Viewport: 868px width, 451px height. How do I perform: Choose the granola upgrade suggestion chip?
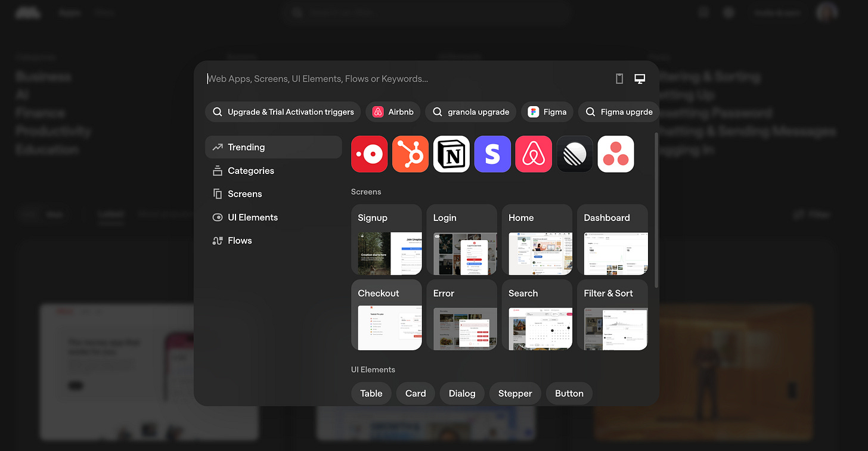471,112
